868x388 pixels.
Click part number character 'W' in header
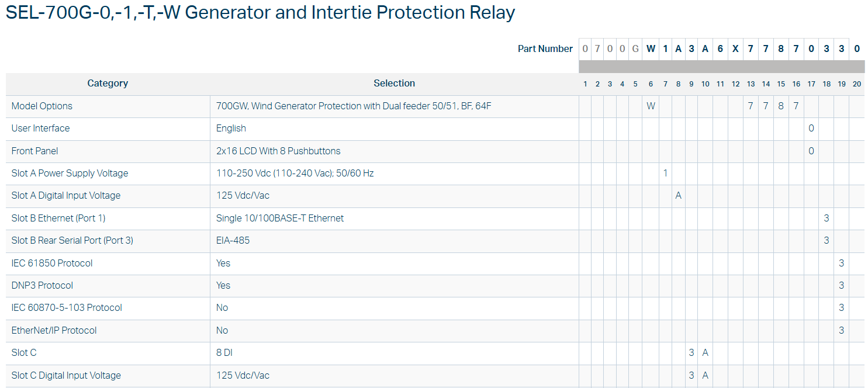[x=651, y=49]
